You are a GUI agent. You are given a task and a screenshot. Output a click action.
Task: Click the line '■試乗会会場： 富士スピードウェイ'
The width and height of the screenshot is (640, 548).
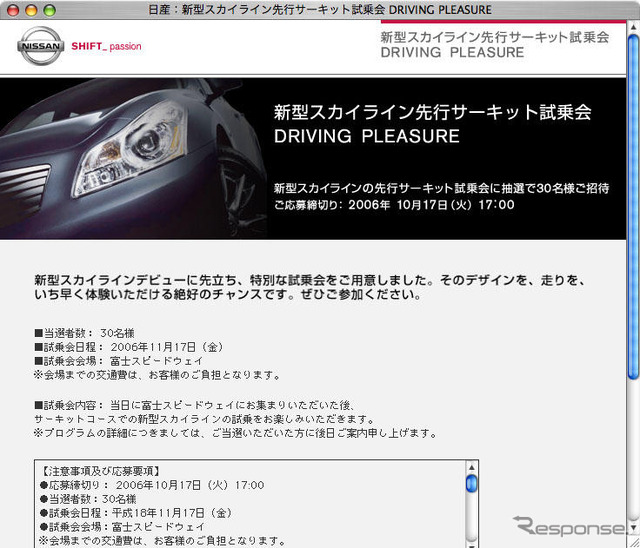(x=119, y=361)
